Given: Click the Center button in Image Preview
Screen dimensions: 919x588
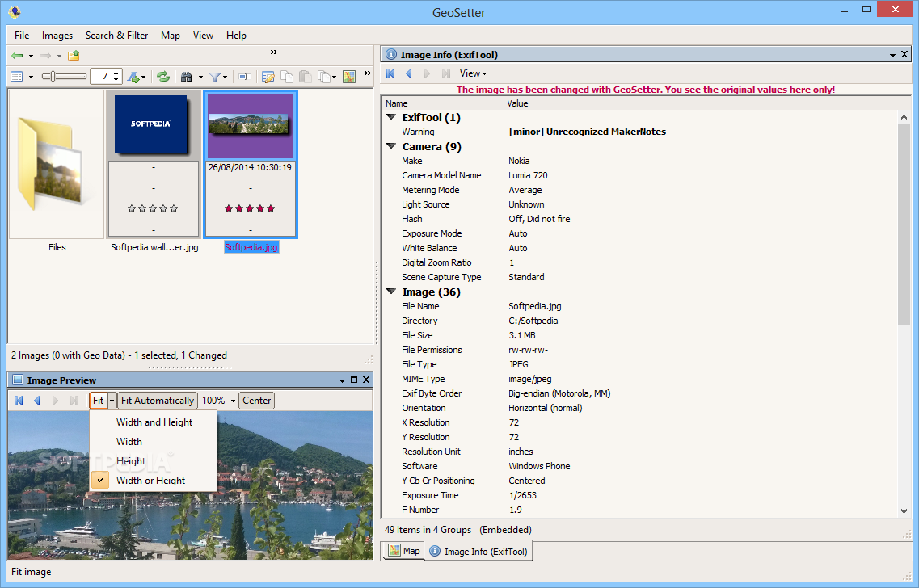Looking at the screenshot, I should 257,401.
